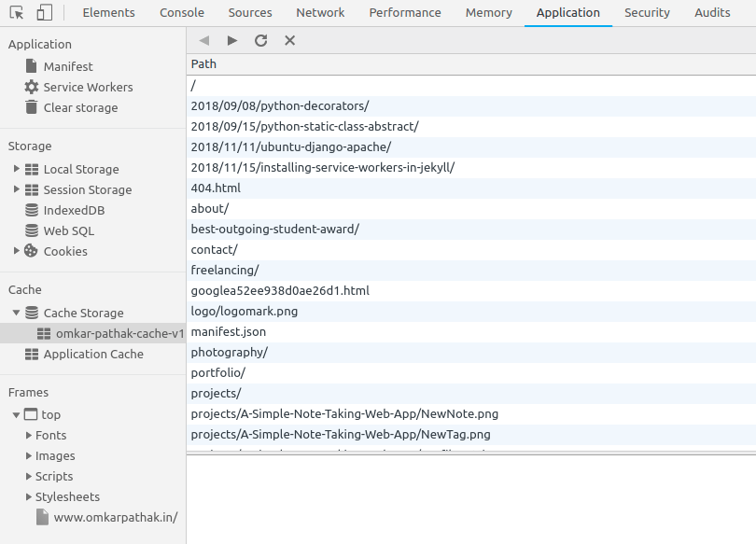Select Clear storage trash item
Viewport: 756px width, 544px height.
[x=80, y=107]
